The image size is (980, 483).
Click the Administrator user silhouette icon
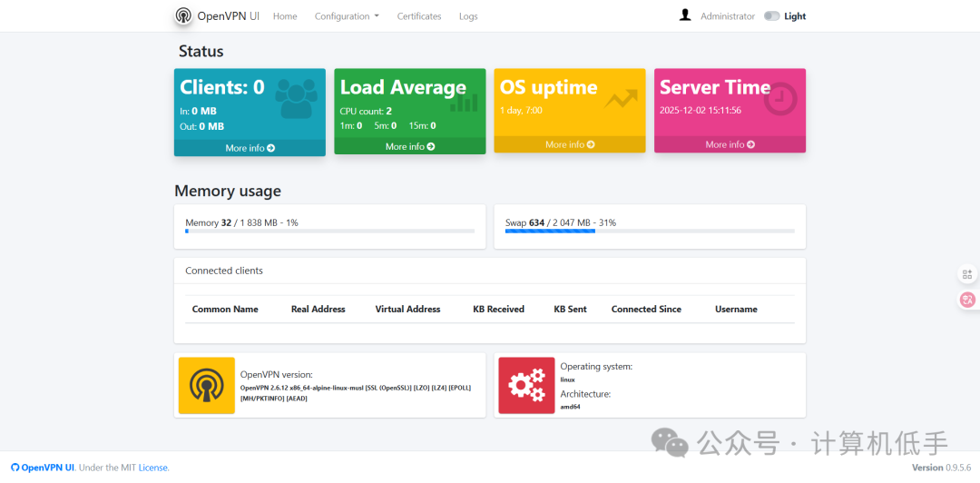coord(685,15)
